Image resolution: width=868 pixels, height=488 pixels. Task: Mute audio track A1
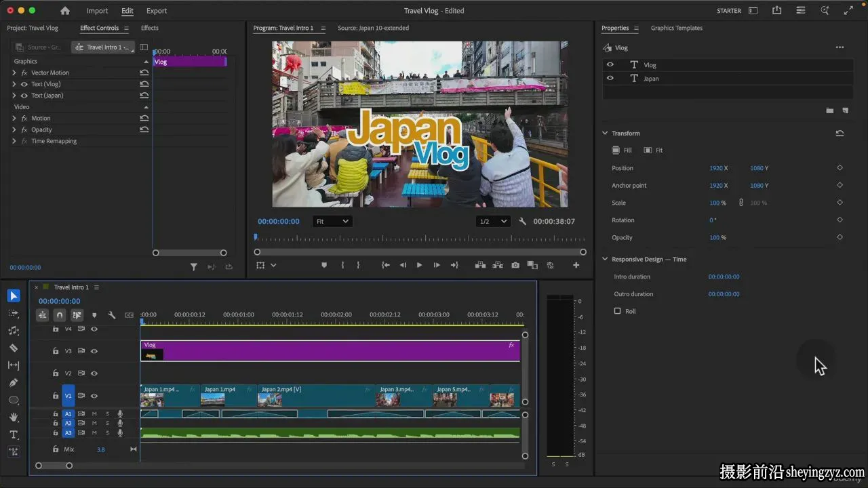(94, 413)
